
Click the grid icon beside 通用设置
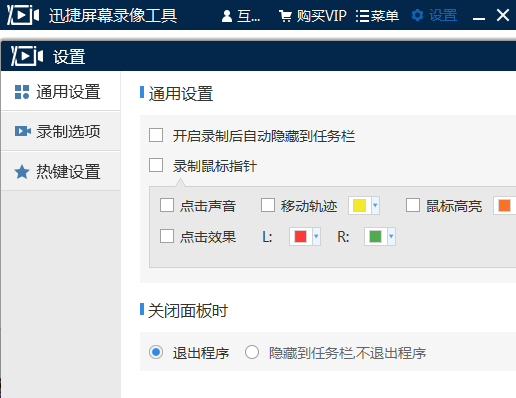click(22, 92)
